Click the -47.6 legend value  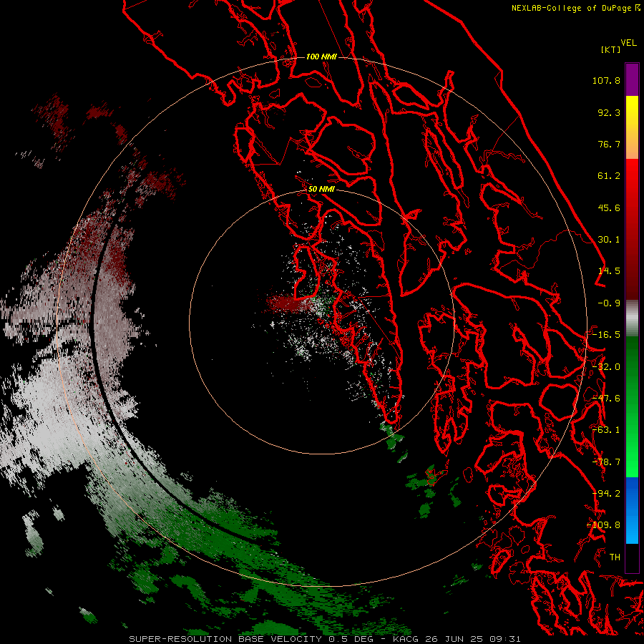click(x=606, y=399)
